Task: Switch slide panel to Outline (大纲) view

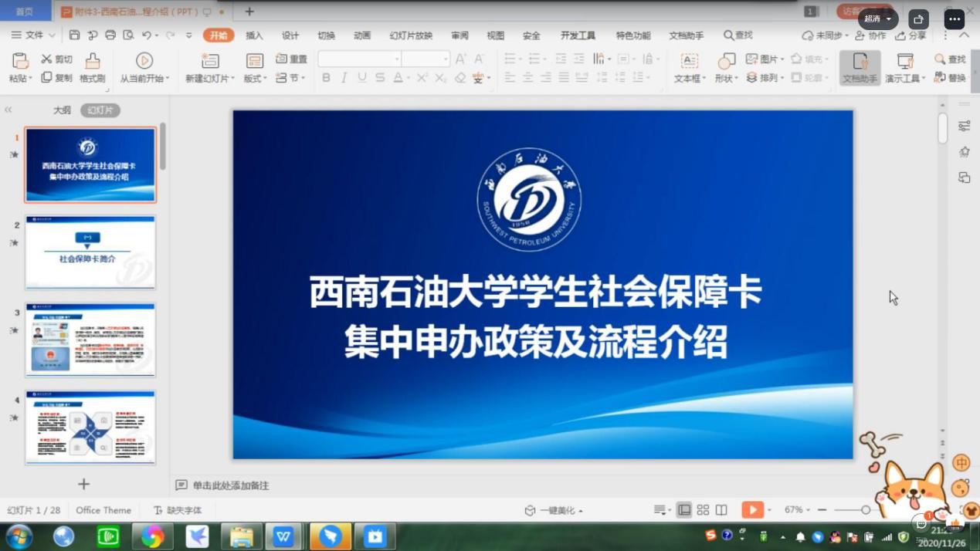Action: (x=62, y=110)
